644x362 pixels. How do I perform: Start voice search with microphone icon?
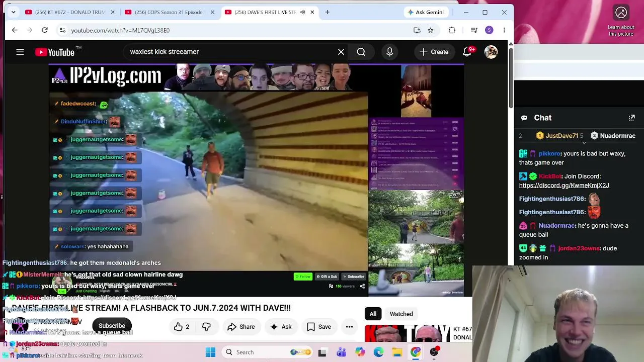coord(389,52)
